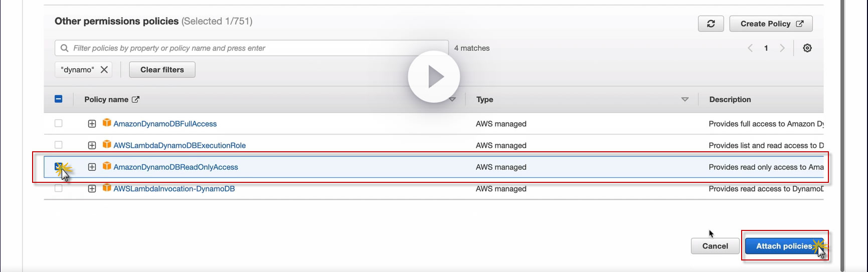Open the AWSLambdaInvocation-DynamoDB policy link
The width and height of the screenshot is (868, 272).
174,188
